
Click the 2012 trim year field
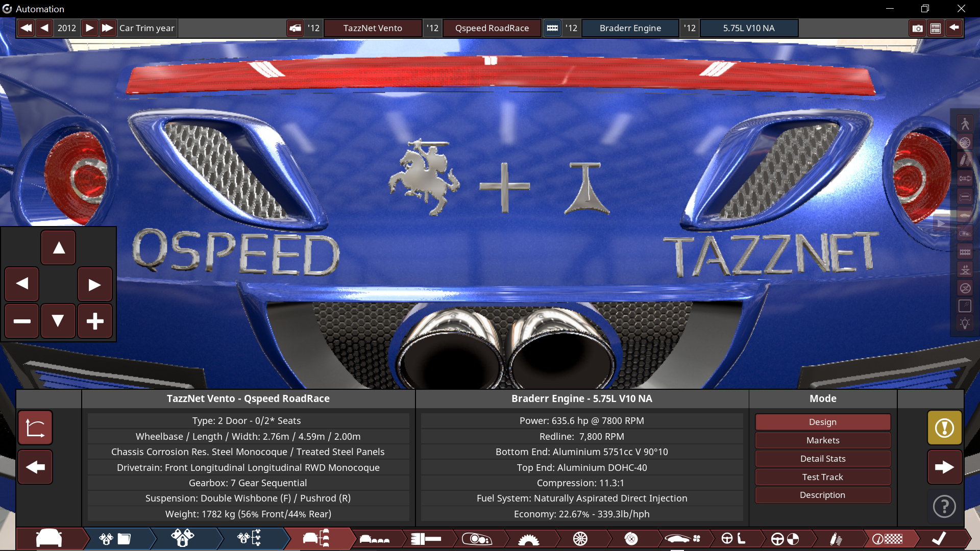click(67, 28)
